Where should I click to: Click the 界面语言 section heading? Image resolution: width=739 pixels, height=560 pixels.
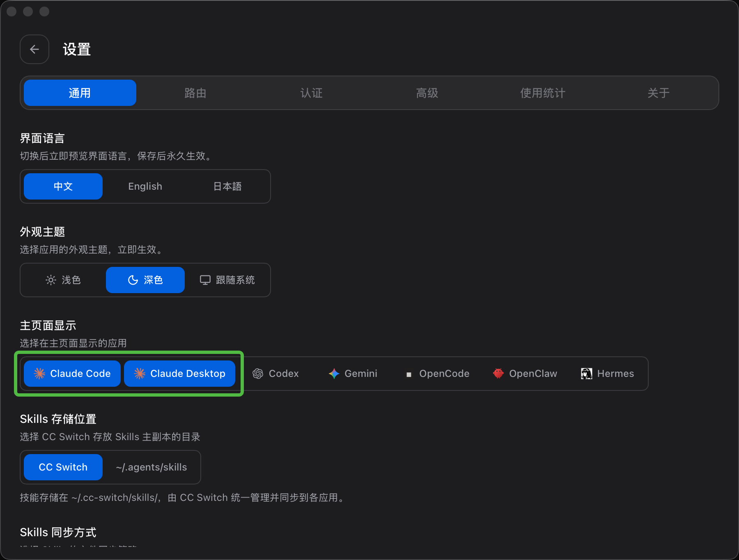point(42,138)
